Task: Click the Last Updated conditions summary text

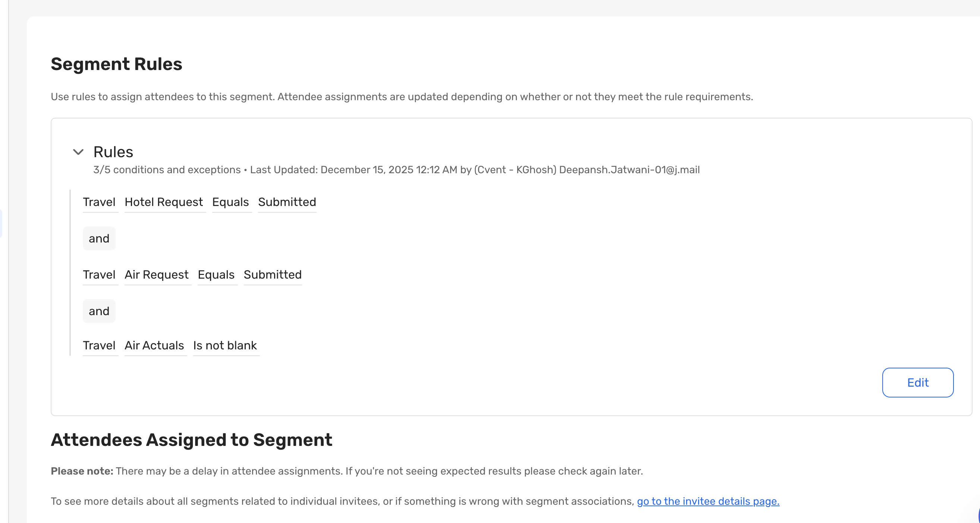Action: [396, 169]
